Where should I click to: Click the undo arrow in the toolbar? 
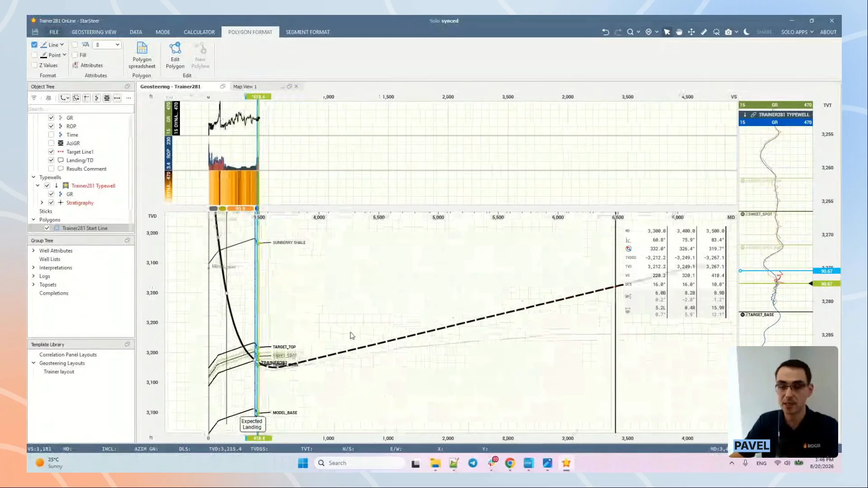tap(605, 32)
